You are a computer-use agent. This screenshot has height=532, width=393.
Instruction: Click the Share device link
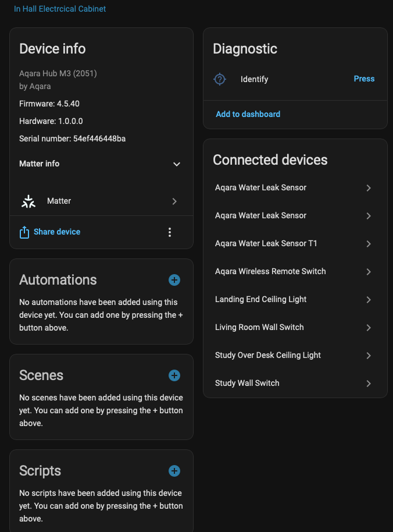coord(57,232)
